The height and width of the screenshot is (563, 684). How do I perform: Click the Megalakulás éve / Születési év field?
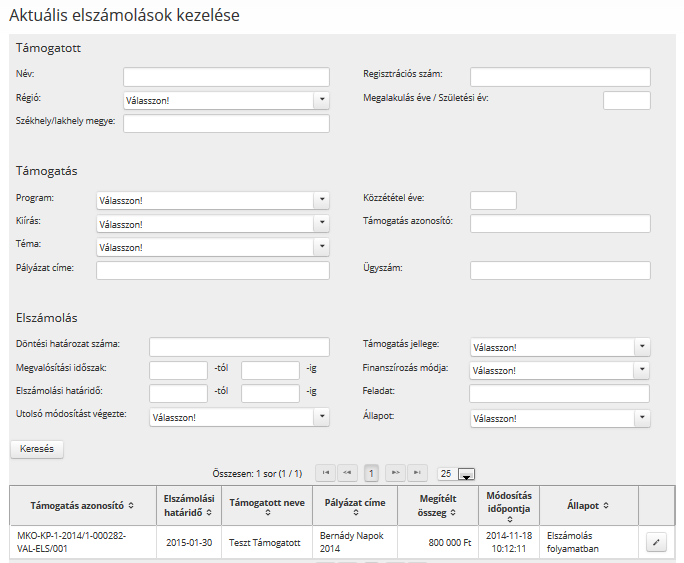click(627, 100)
